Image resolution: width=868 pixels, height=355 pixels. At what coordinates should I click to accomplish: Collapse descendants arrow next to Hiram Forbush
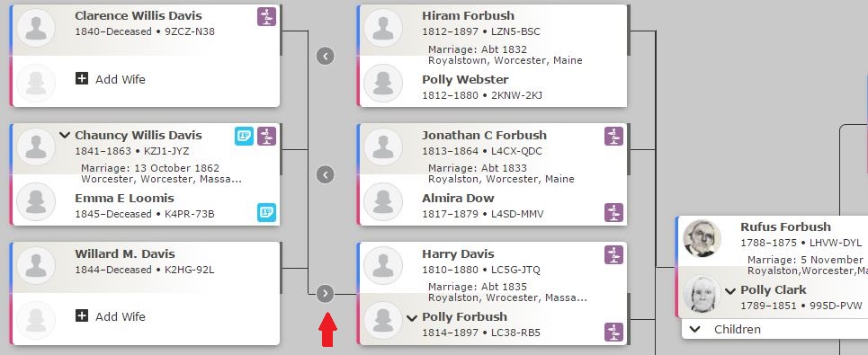[x=325, y=56]
